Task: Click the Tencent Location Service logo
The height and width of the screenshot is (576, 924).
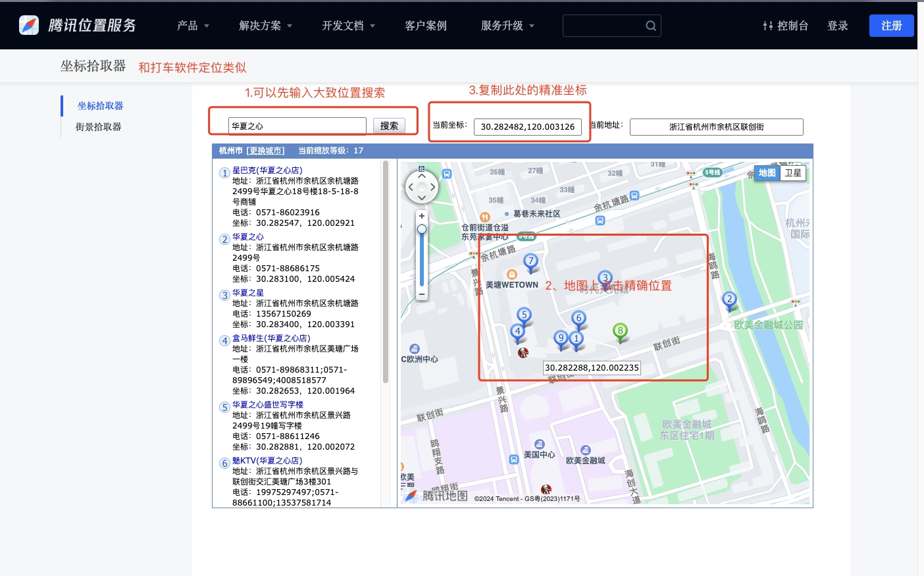Action: (78, 25)
